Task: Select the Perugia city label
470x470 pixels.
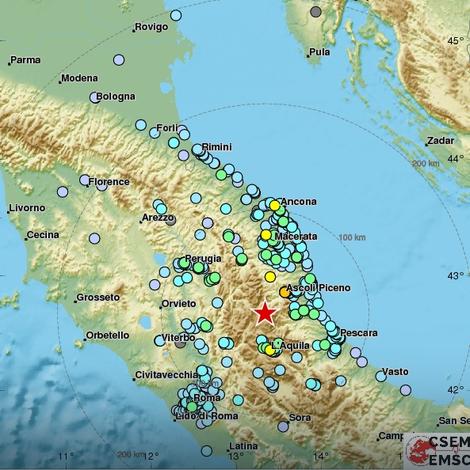Action: (203, 258)
